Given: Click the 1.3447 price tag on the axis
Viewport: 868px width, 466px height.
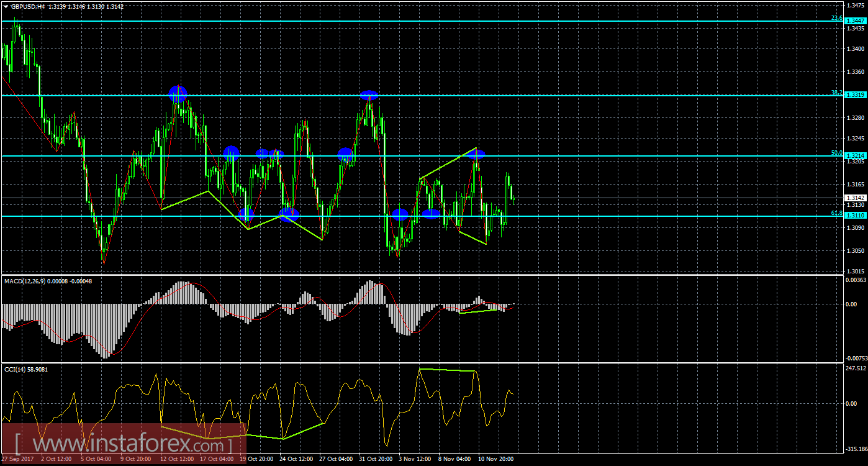Looking at the screenshot, I should 854,20.
